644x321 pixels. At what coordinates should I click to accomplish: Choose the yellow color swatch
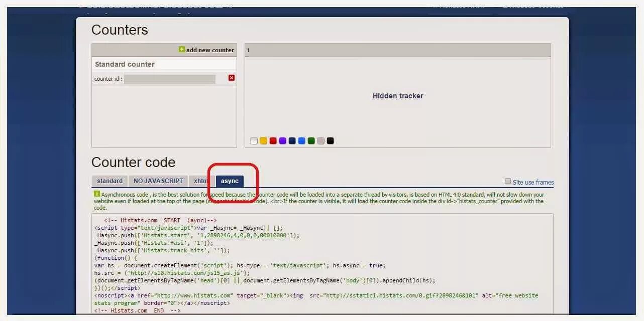point(263,141)
